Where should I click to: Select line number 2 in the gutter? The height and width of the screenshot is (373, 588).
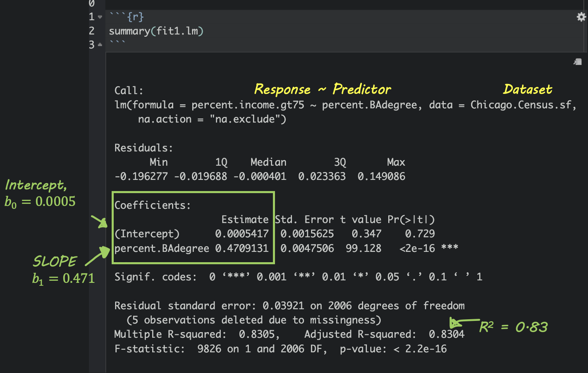(92, 31)
